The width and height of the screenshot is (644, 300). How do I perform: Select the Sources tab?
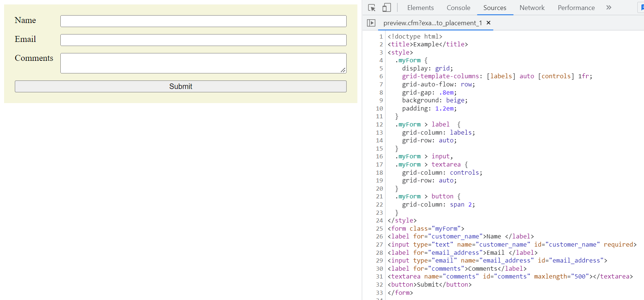(x=494, y=8)
